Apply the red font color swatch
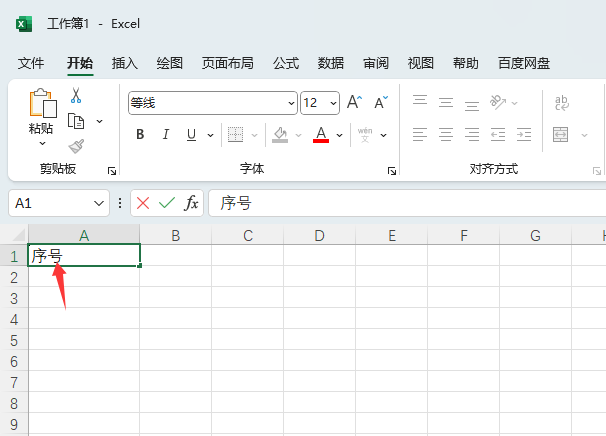Screen dimensions: 606x436 321,135
